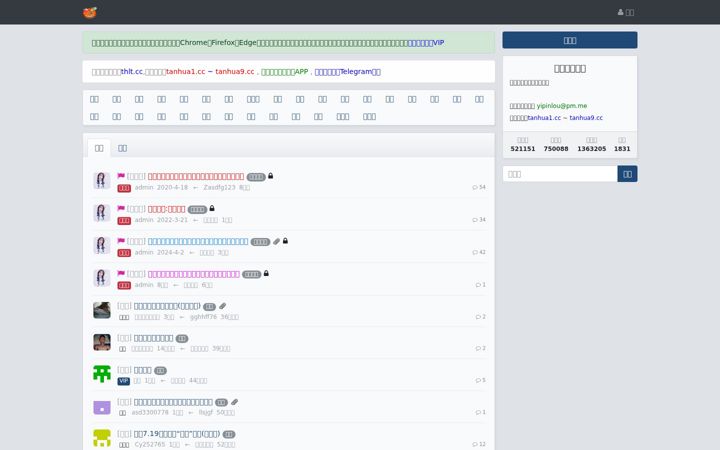Open the red tanhua9.cc link in the announcement bar
720x450 pixels.
[x=235, y=72]
